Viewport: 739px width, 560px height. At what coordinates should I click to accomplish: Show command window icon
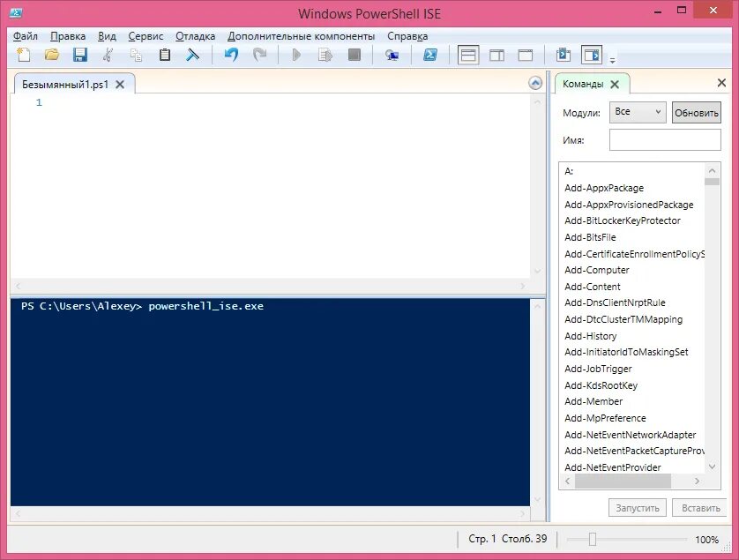(564, 56)
